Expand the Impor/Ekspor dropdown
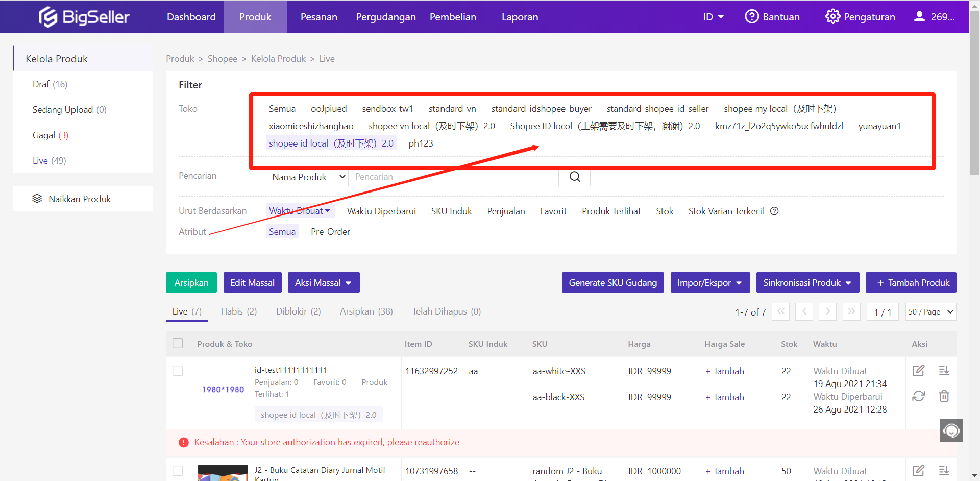 click(710, 282)
